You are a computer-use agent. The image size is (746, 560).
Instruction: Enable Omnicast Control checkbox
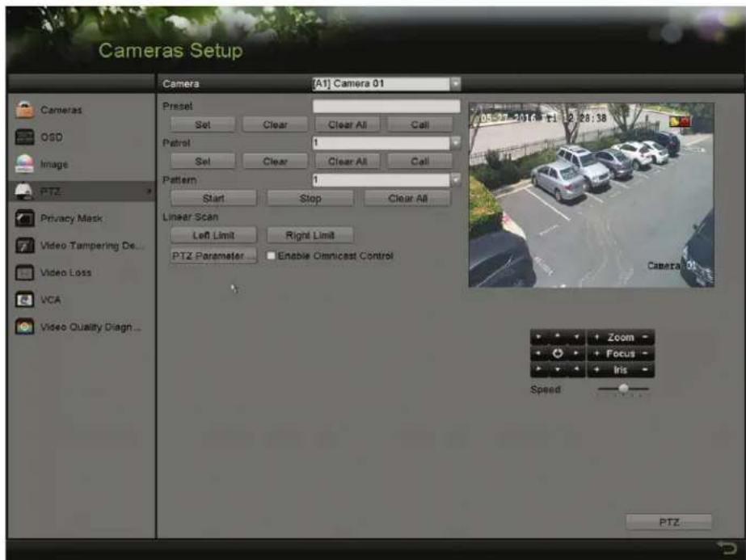(x=271, y=256)
